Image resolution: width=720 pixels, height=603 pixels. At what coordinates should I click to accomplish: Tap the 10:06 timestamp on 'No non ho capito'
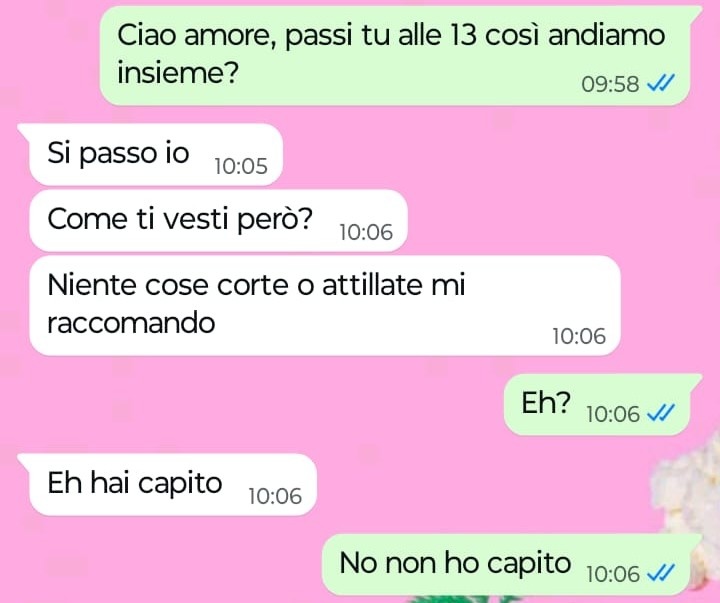[x=613, y=574]
